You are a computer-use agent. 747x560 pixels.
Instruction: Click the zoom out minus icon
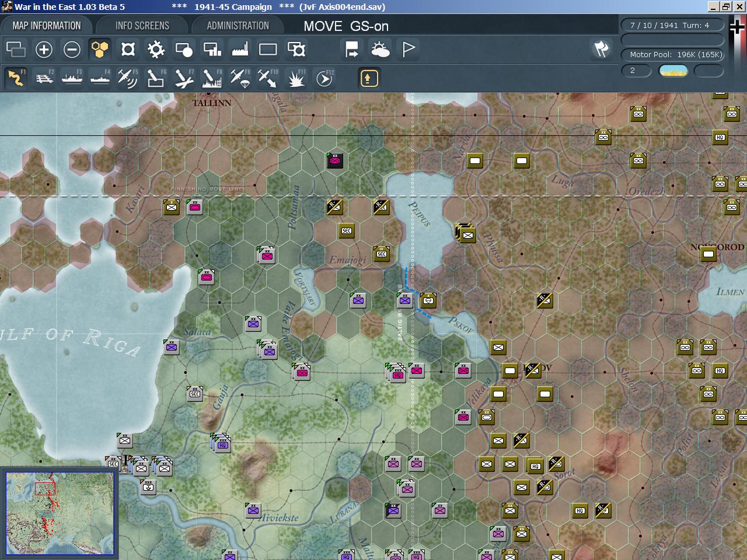[72, 50]
